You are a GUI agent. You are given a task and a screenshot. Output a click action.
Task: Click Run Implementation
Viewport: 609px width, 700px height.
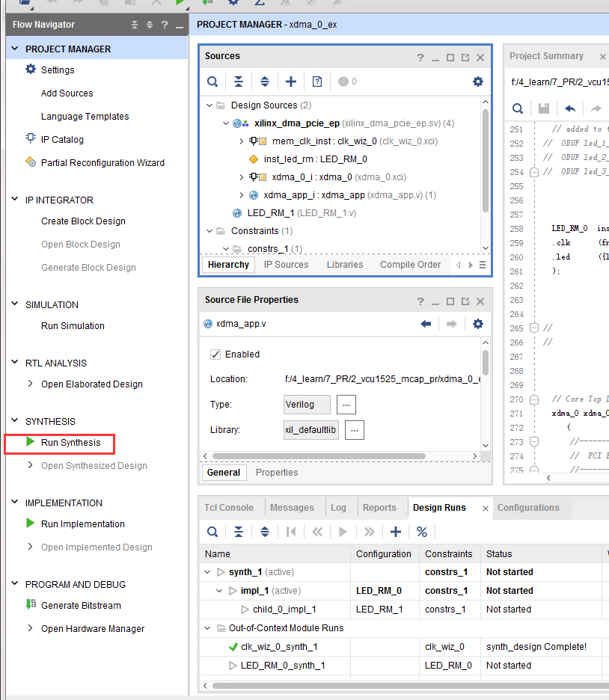point(82,524)
